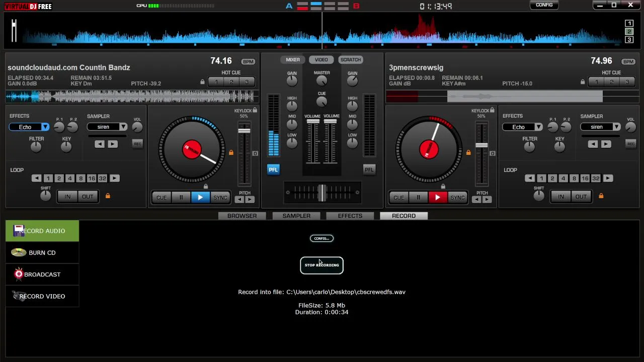The image size is (644, 362).
Task: Toggle the left channel PFL headphone cue
Action: click(273, 170)
